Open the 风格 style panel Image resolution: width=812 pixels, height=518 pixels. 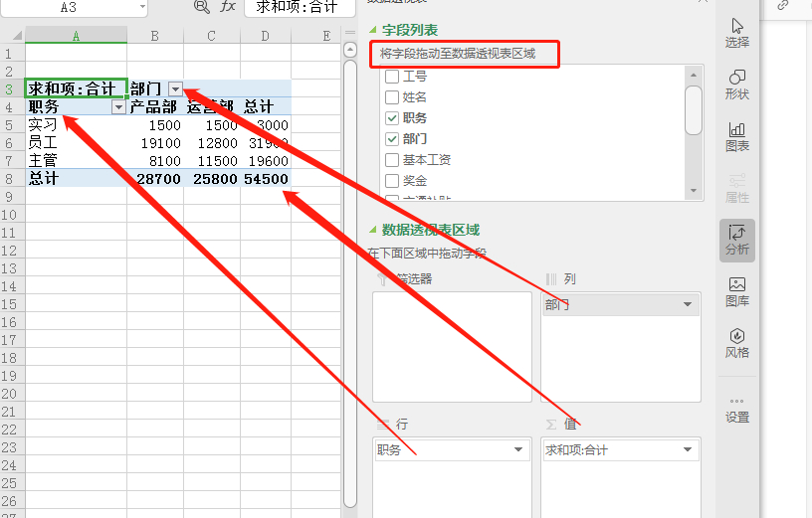(x=737, y=344)
